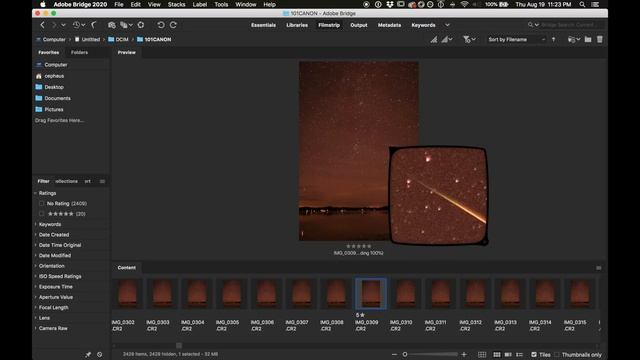Click the trash delete item icon
Image resolution: width=640 pixels, height=360 pixels.
(x=600, y=40)
